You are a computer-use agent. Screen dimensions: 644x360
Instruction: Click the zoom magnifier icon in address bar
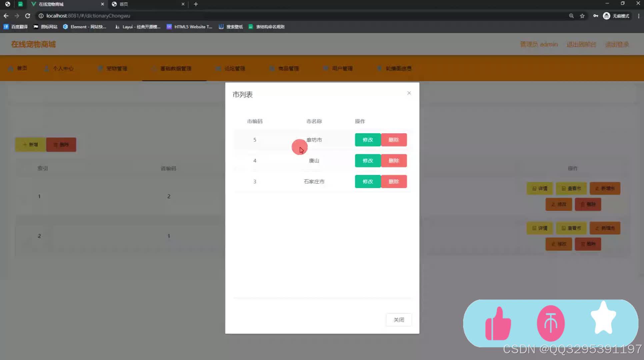(x=571, y=16)
